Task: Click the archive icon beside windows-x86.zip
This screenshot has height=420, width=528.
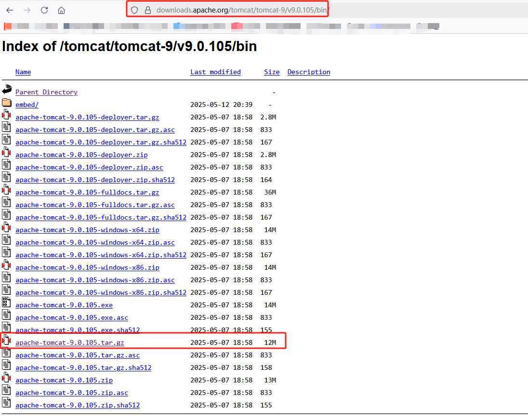Action: coord(6,265)
